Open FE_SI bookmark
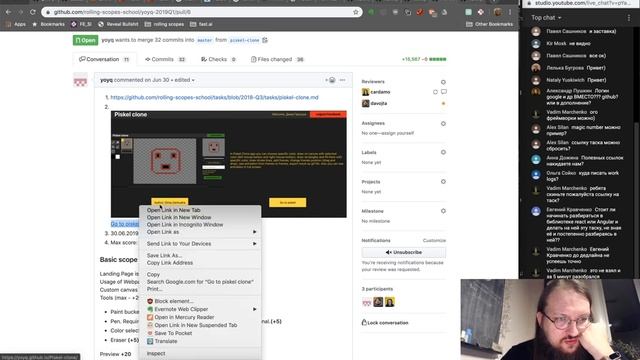This screenshot has width=640, height=360. click(81, 24)
